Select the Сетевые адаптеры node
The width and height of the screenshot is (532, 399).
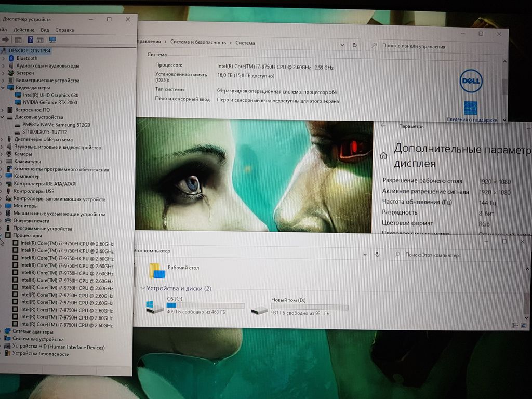[33, 331]
